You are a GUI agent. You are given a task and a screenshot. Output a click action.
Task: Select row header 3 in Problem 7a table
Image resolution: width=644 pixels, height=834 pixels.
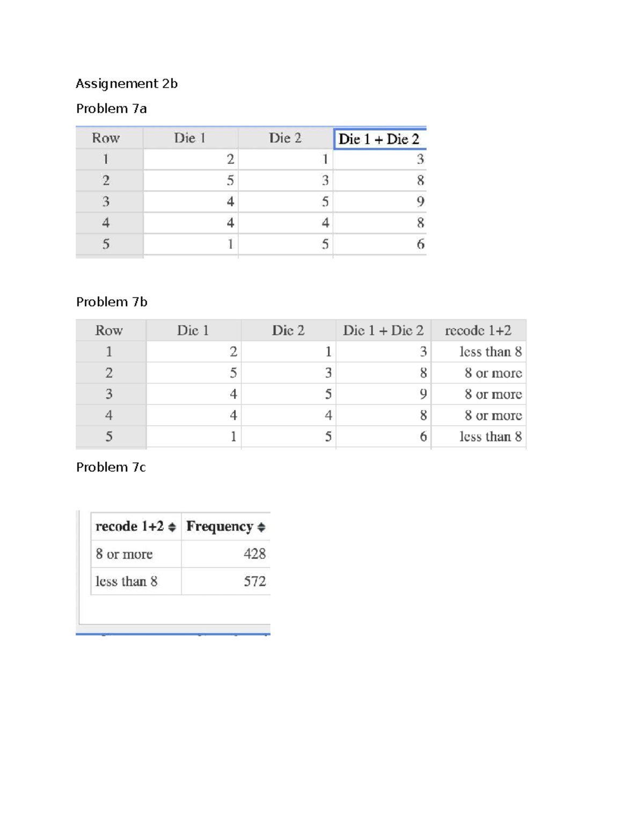tap(106, 201)
